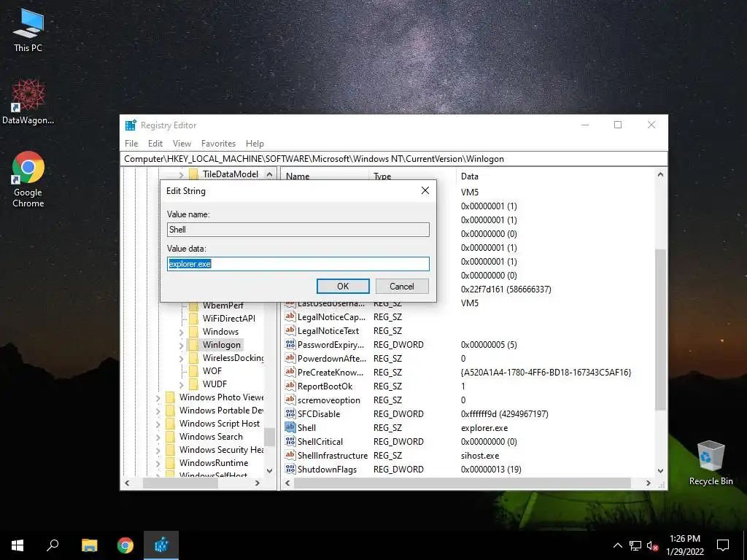Image resolution: width=747 pixels, height=560 pixels.
Task: Open the Help menu
Action: [255, 144]
